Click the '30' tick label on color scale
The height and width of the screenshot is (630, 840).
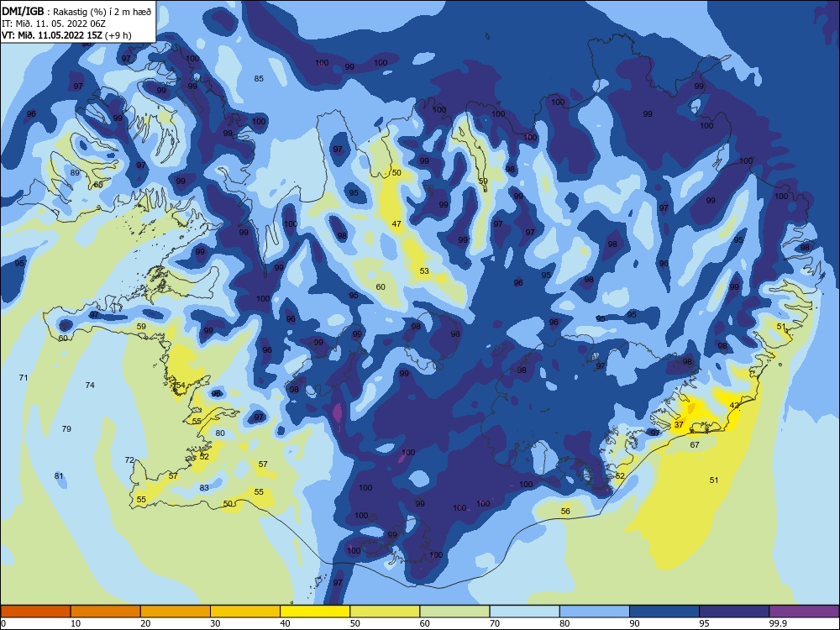pyautogui.click(x=215, y=623)
